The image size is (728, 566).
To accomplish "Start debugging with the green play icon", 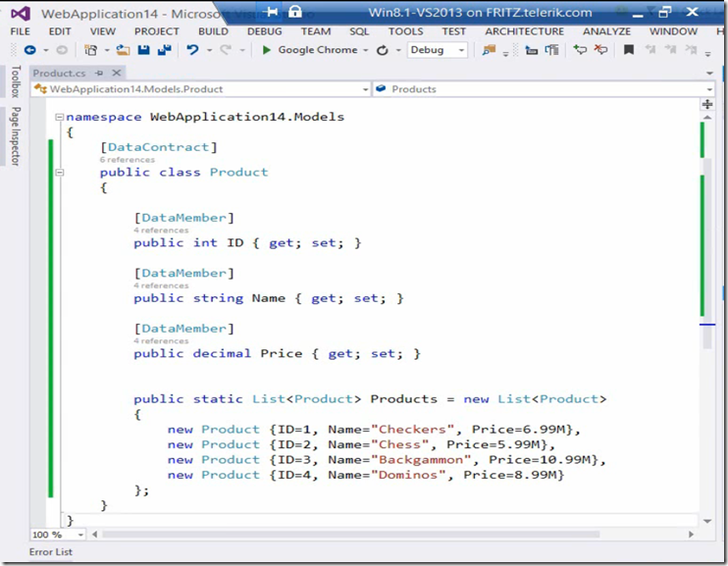I will coord(267,50).
